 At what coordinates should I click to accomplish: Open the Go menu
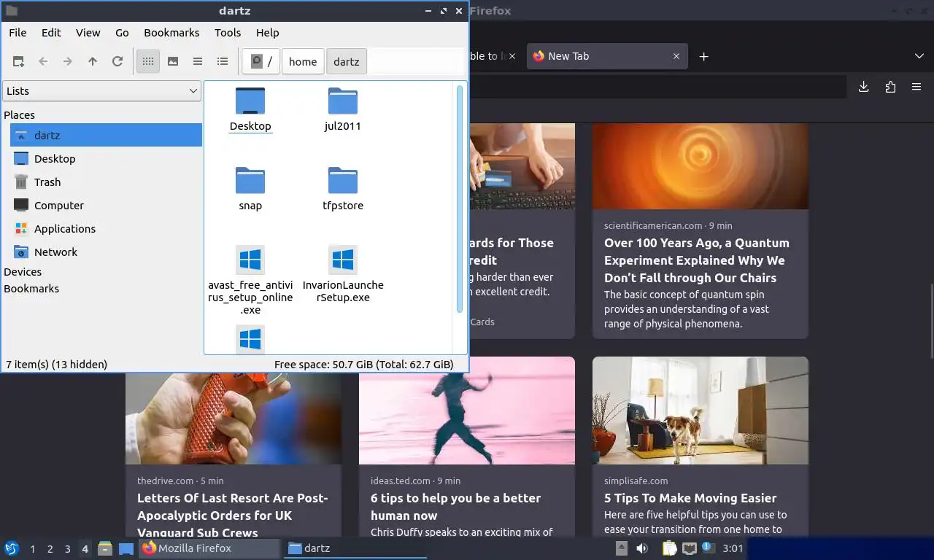coord(122,33)
